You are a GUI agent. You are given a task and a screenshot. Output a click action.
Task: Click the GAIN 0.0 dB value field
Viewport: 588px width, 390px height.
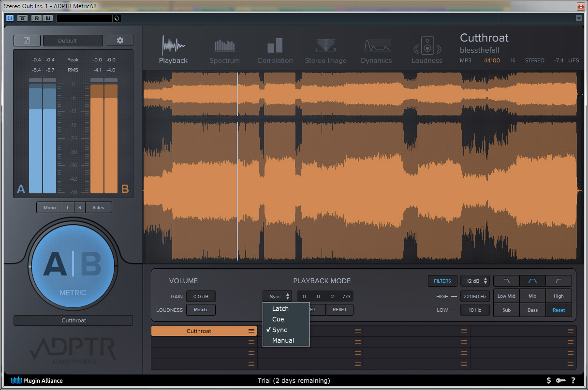click(201, 296)
